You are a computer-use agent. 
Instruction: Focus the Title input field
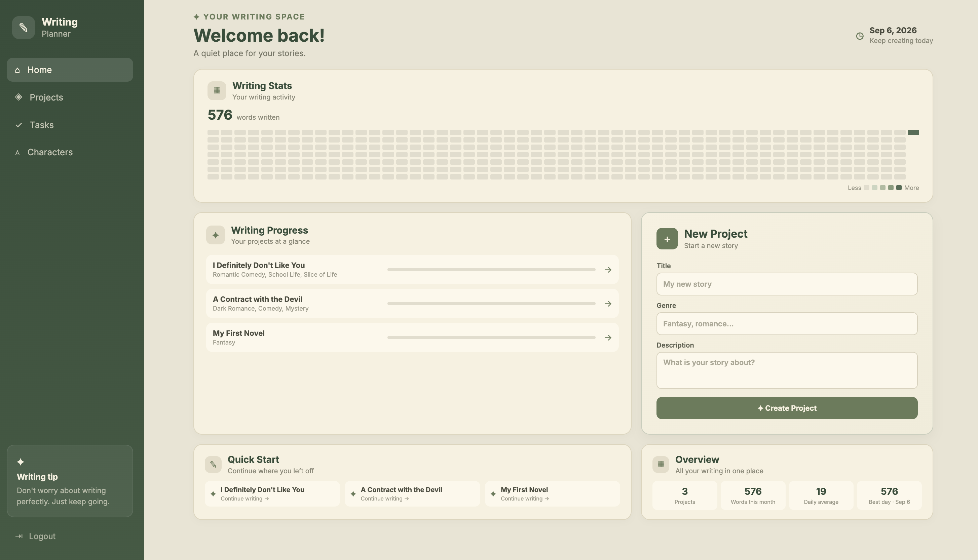pos(787,284)
